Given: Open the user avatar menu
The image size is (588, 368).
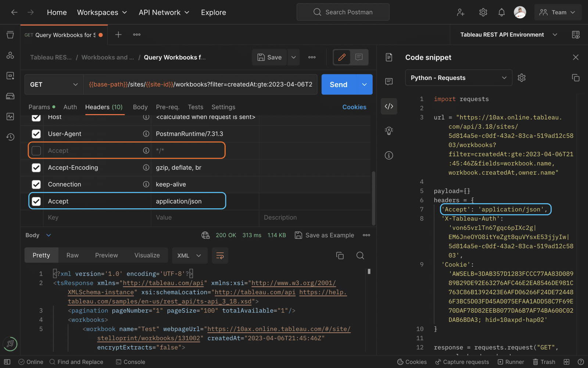Looking at the screenshot, I should pos(520,13).
